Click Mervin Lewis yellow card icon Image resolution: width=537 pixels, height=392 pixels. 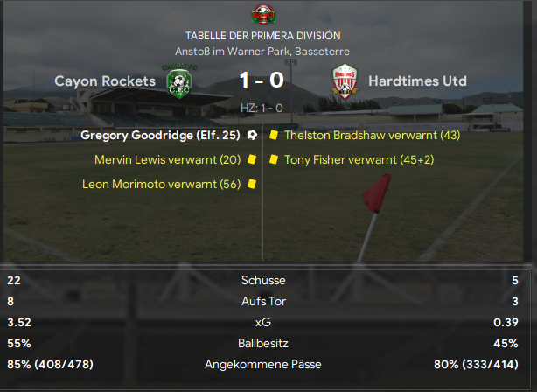(252, 159)
